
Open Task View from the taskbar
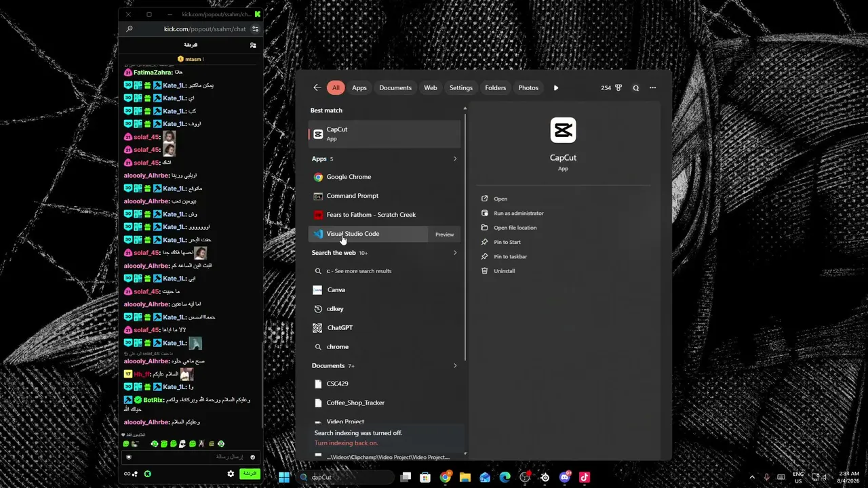coord(406,477)
